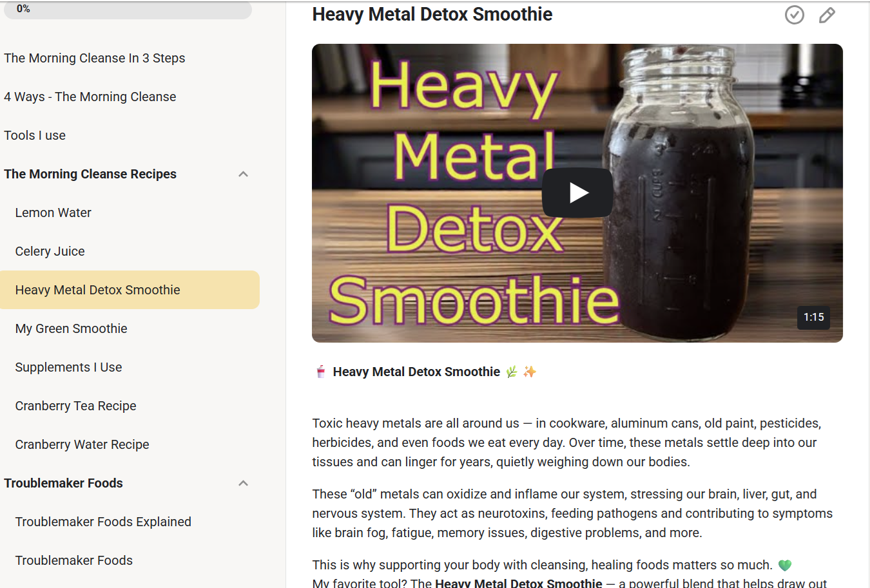The height and width of the screenshot is (588, 870).
Task: Go to the Tools I use lesson
Action: coord(35,135)
